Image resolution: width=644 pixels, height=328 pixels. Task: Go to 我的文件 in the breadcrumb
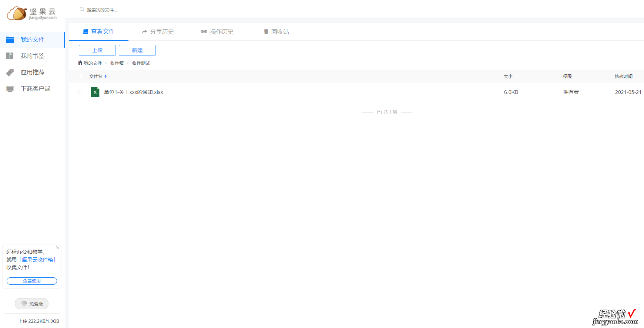pyautogui.click(x=93, y=63)
